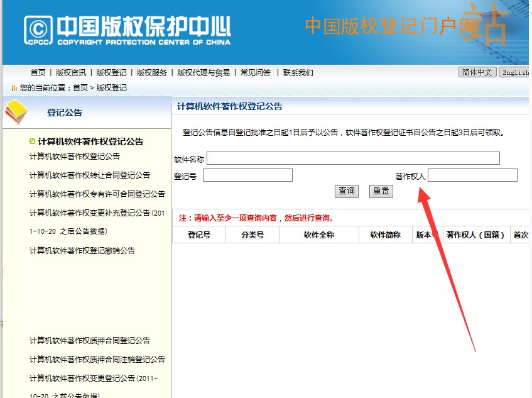The width and height of the screenshot is (532, 398).
Task: Click the 登记号 column header
Action: 199,235
